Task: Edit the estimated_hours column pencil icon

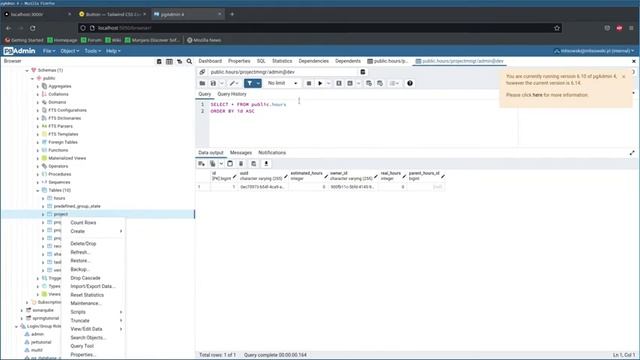Action: click(326, 176)
